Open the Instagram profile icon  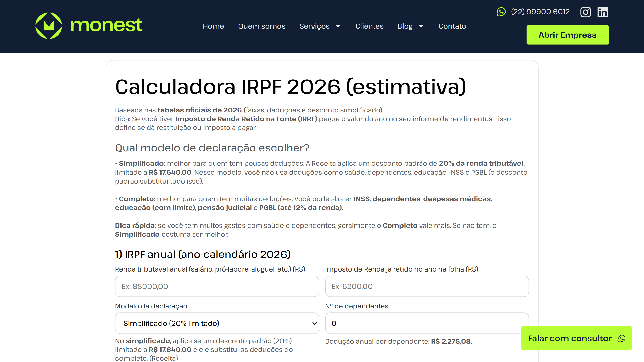[x=585, y=12]
